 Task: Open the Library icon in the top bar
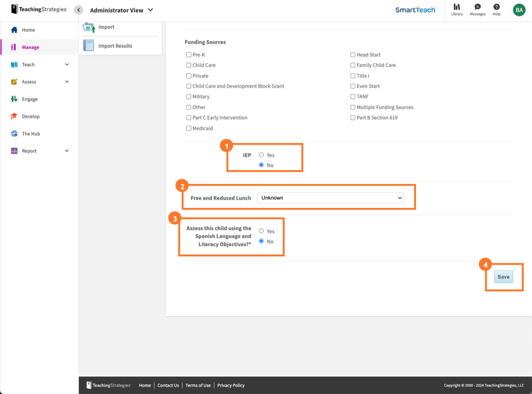point(456,10)
